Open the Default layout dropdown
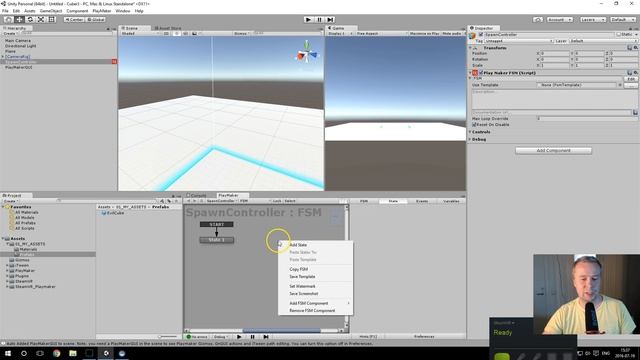Image resolution: width=640 pixels, height=360 pixels. (622, 20)
